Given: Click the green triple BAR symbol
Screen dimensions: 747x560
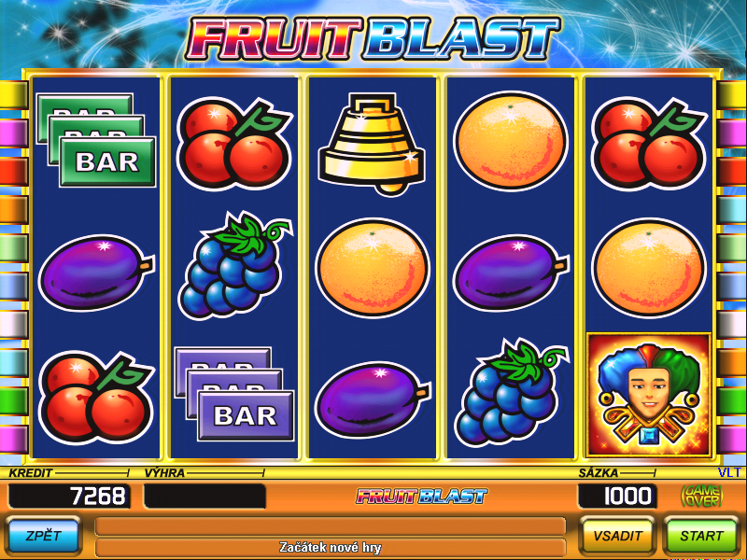Looking at the screenshot, I should [96, 139].
